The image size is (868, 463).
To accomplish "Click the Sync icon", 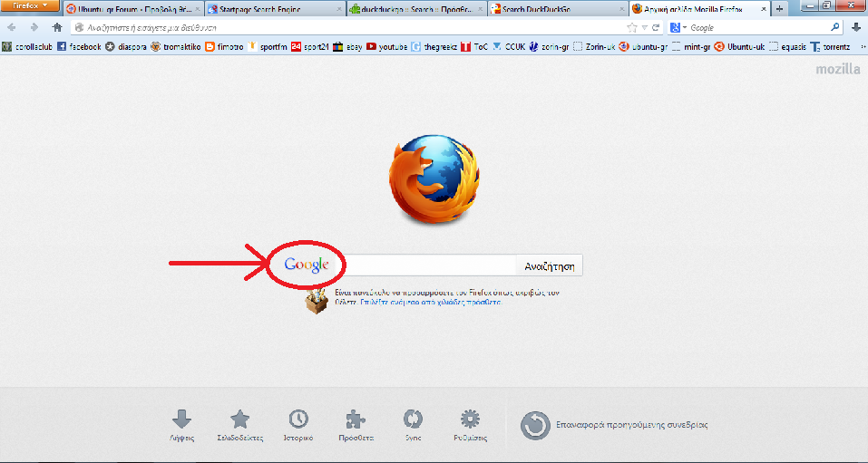I will pos(413,420).
